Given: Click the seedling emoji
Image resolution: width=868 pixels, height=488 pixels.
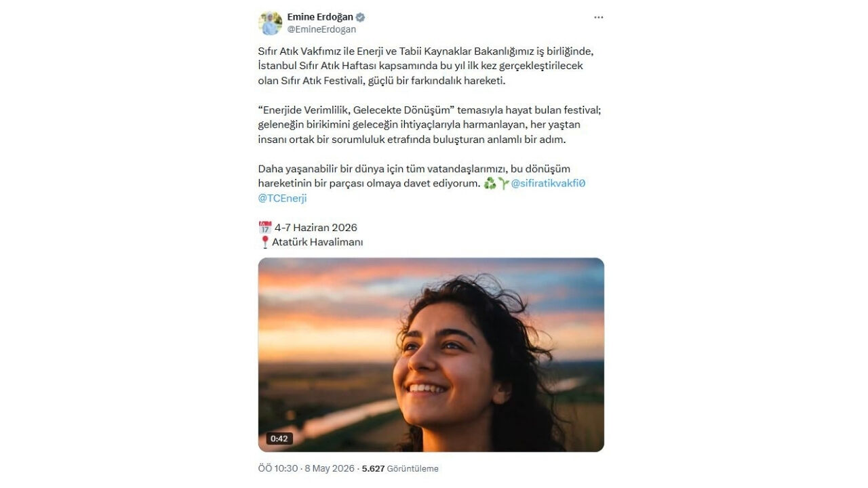Looking at the screenshot, I should [503, 184].
